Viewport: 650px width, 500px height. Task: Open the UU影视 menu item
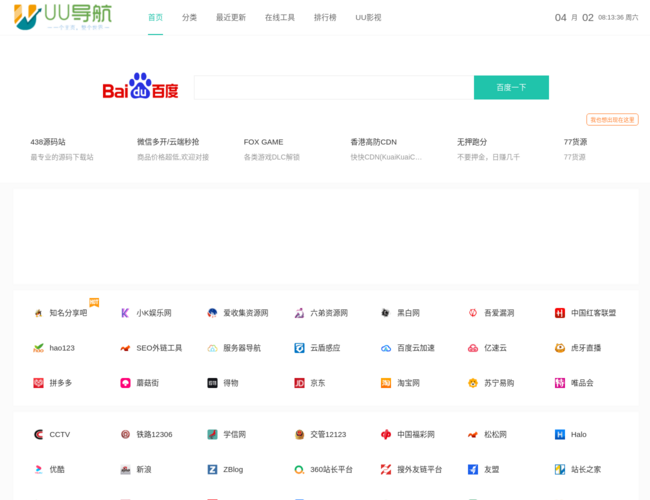point(368,17)
